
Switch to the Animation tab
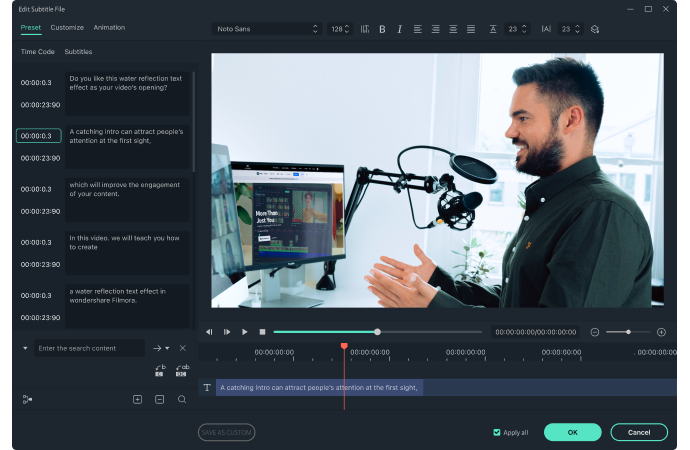[109, 27]
